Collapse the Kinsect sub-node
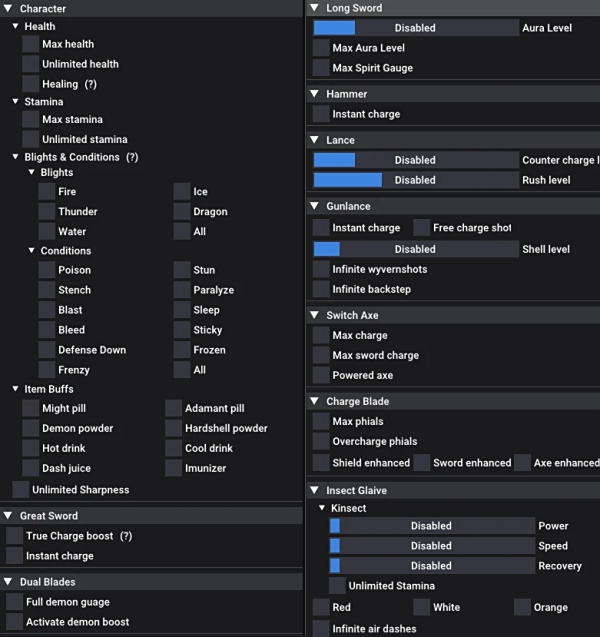 coord(322,508)
